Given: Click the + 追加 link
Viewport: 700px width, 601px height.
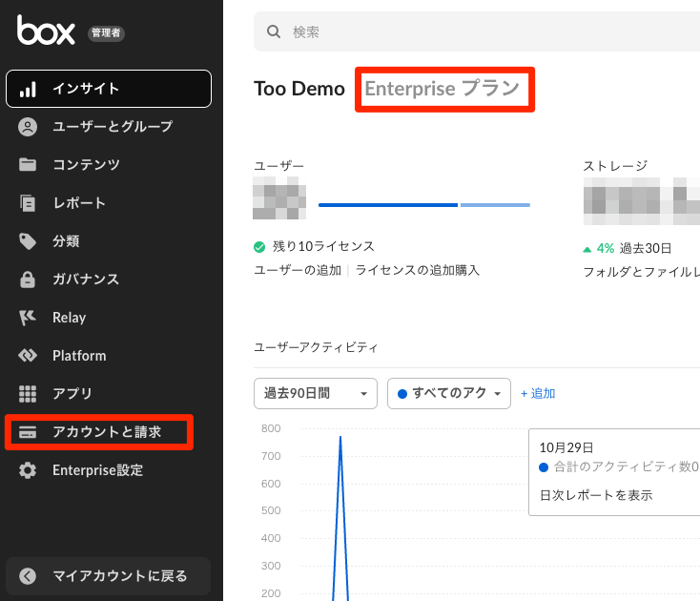Looking at the screenshot, I should pos(538,393).
